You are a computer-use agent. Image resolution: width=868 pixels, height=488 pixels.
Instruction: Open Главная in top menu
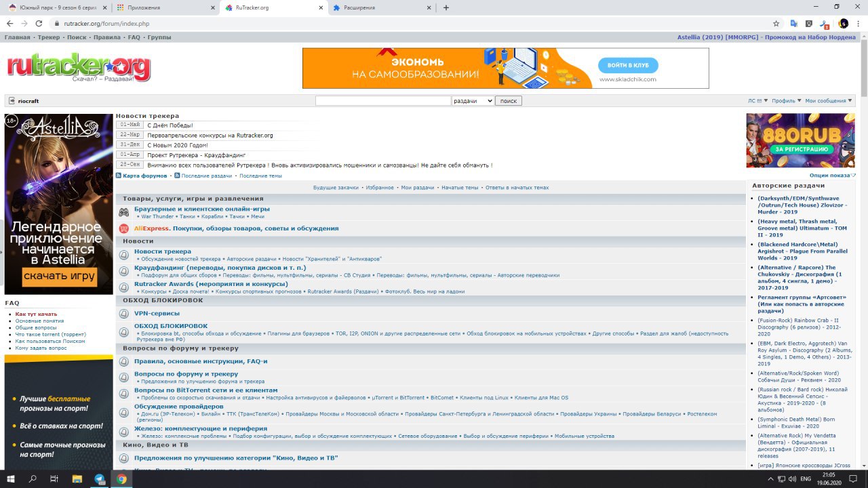pos(17,37)
